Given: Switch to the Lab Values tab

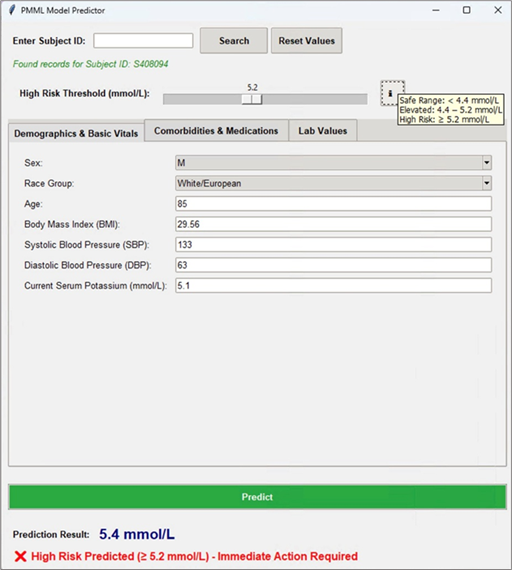Looking at the screenshot, I should click(323, 131).
